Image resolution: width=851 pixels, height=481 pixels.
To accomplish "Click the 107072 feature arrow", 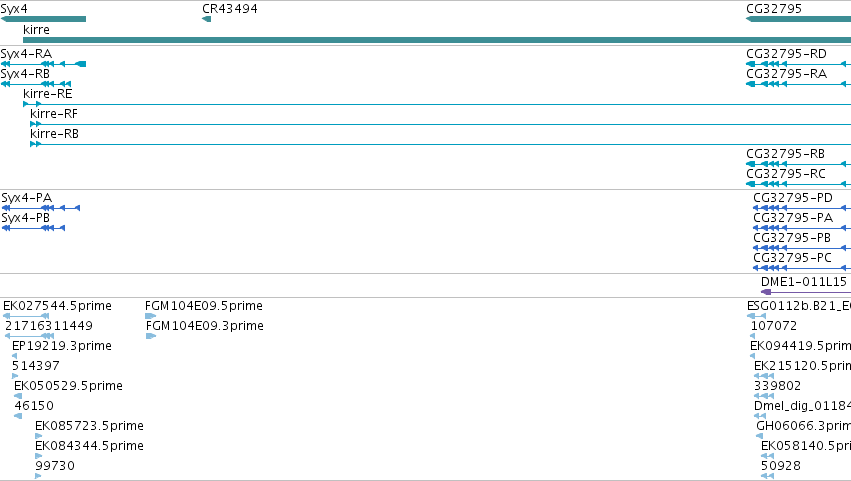I will point(753,336).
